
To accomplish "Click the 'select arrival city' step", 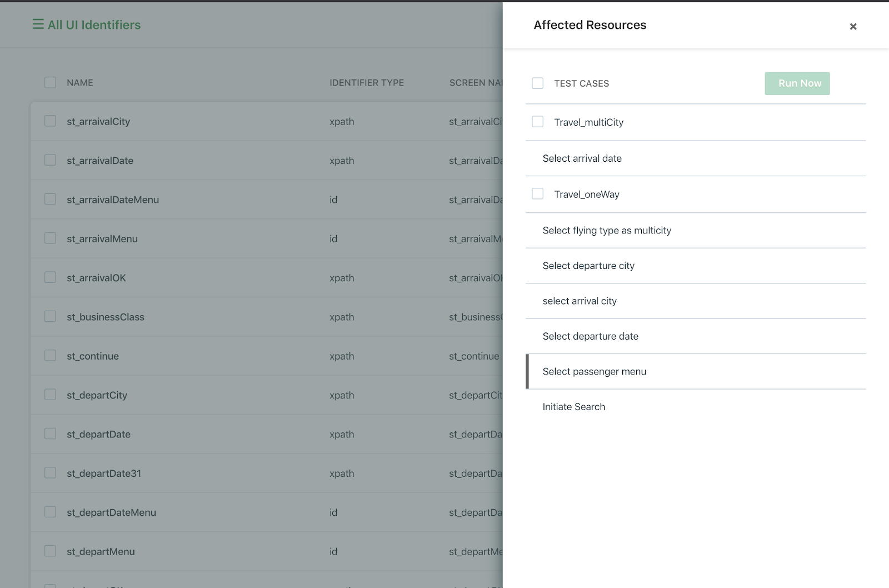I will click(x=579, y=301).
